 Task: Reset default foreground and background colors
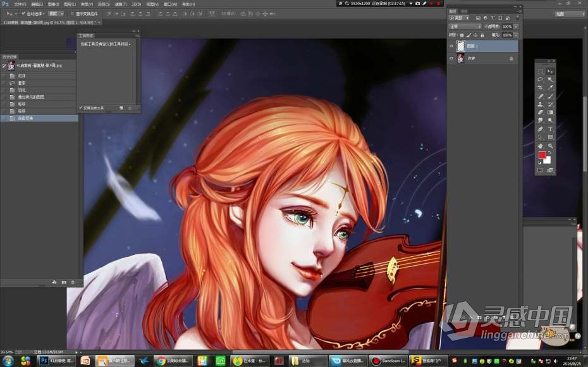pos(540,163)
